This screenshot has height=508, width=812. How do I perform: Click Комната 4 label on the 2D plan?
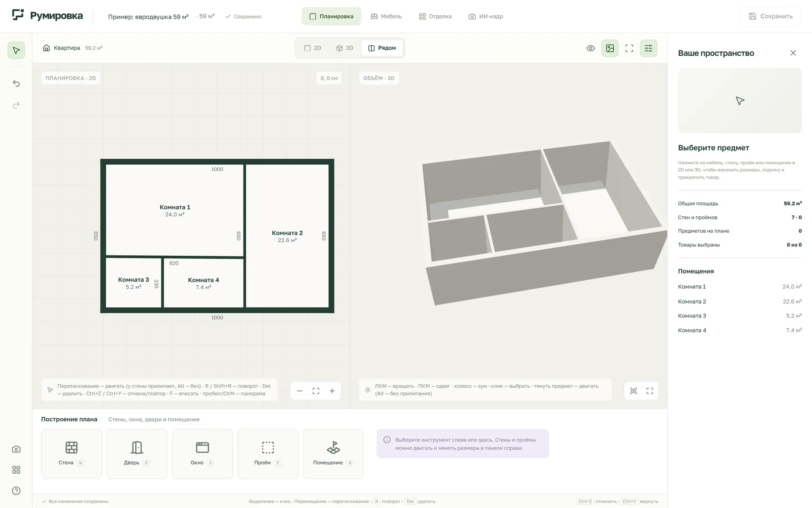pos(203,280)
